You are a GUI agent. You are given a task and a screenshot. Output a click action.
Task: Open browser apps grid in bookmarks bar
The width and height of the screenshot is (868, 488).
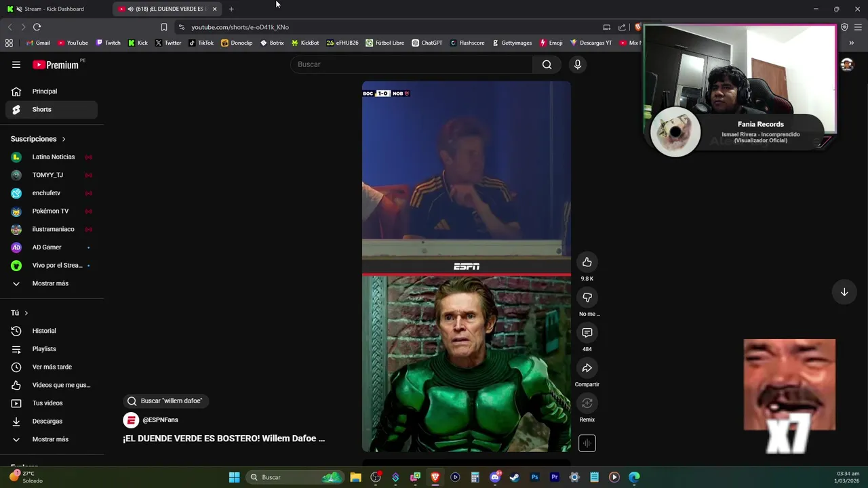9,43
